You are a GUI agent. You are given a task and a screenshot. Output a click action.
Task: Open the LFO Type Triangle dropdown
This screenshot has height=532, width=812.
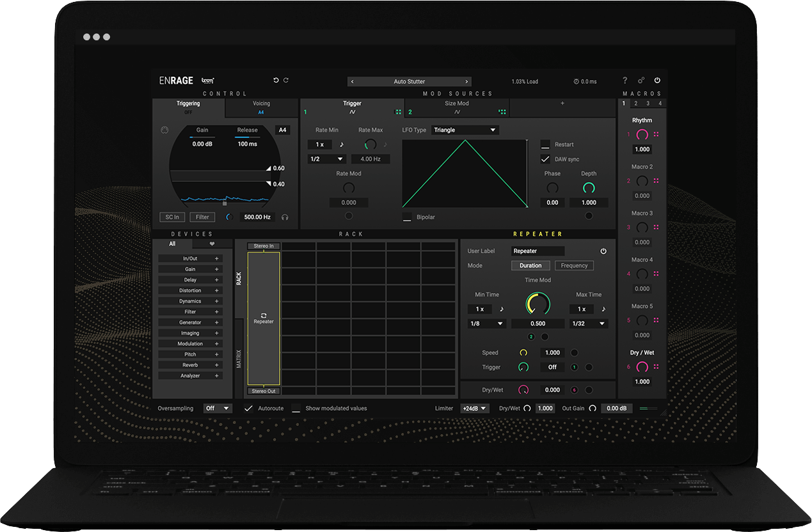click(465, 130)
